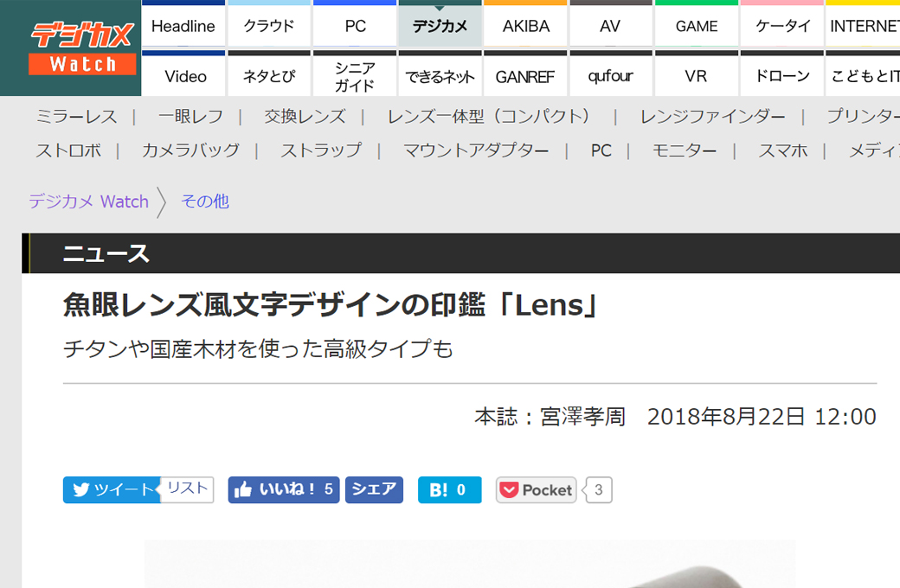Click the subtitle チタンや国産木材を使った高級タイプも
Screen dimensions: 900x588
pyautogui.click(x=258, y=348)
